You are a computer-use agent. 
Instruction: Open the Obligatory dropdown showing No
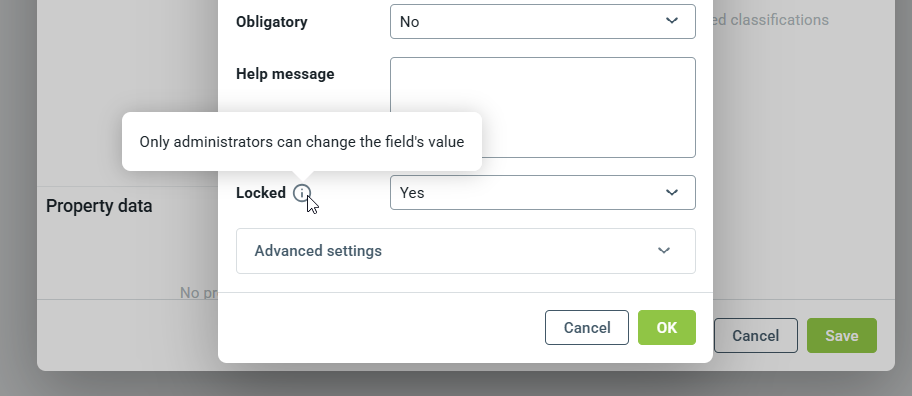click(x=543, y=22)
